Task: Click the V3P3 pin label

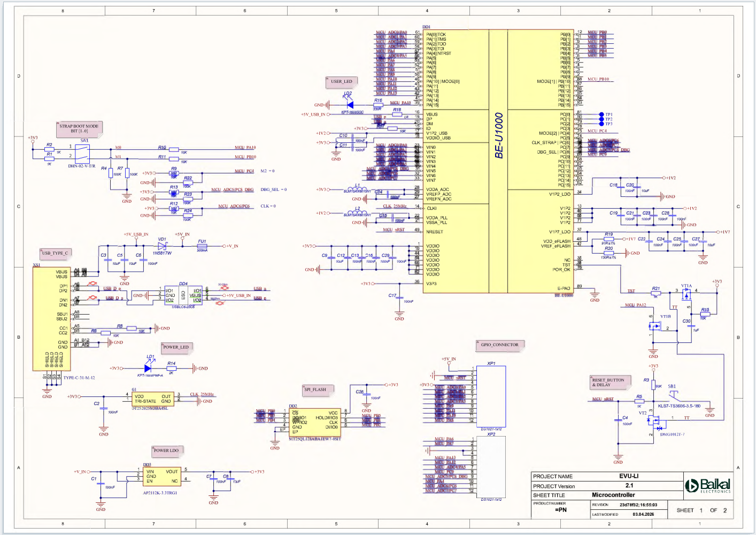Action: click(x=431, y=284)
